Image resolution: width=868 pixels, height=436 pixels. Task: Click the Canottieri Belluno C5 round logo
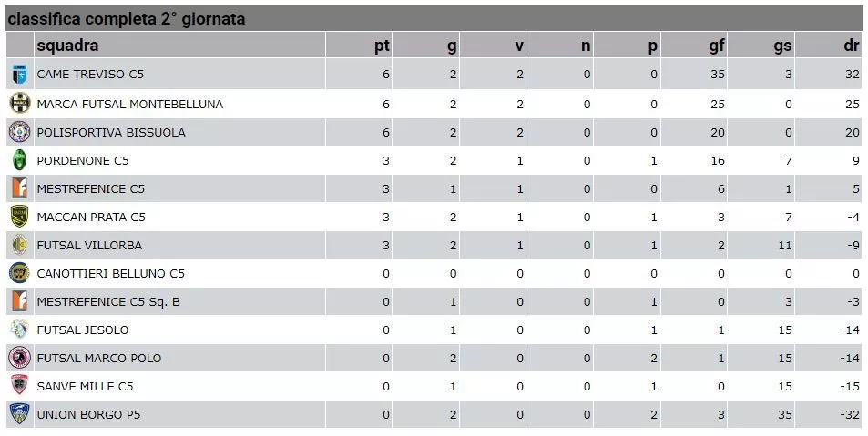tap(19, 273)
